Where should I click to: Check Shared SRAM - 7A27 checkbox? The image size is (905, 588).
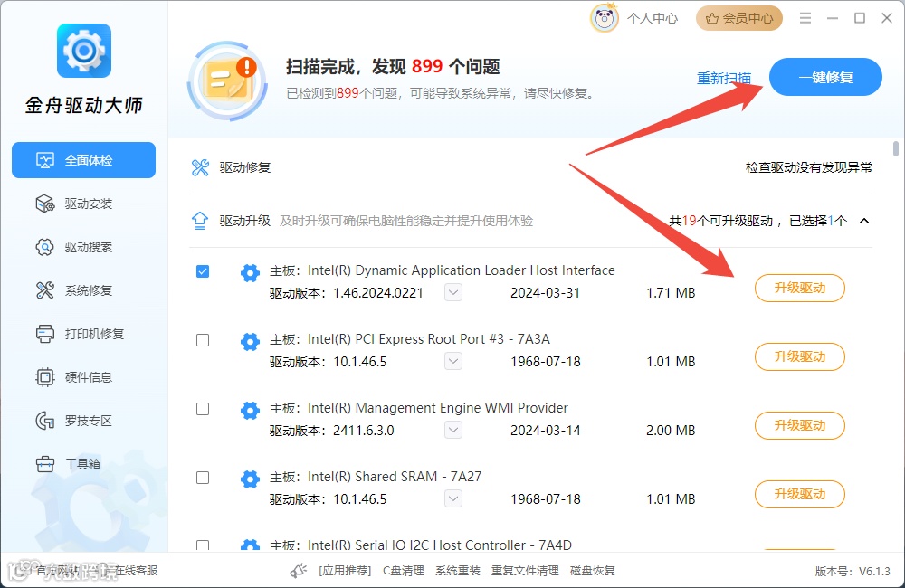tap(203, 478)
